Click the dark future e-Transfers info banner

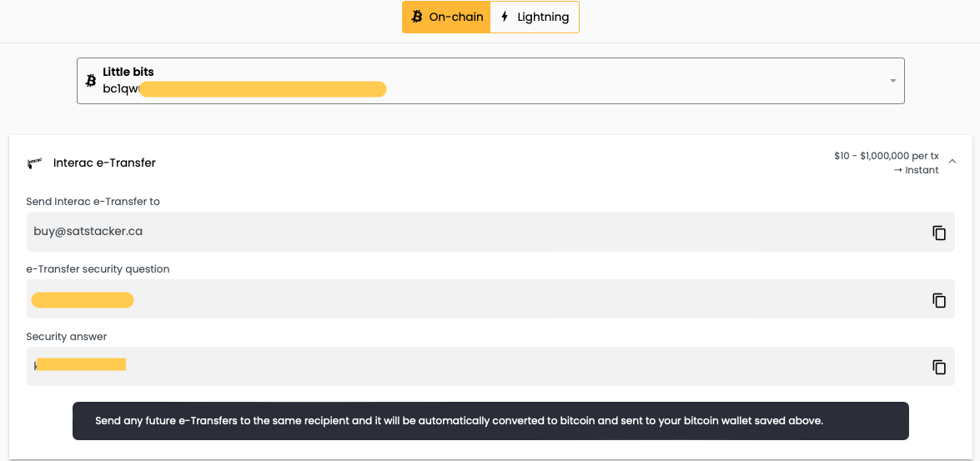click(x=490, y=421)
